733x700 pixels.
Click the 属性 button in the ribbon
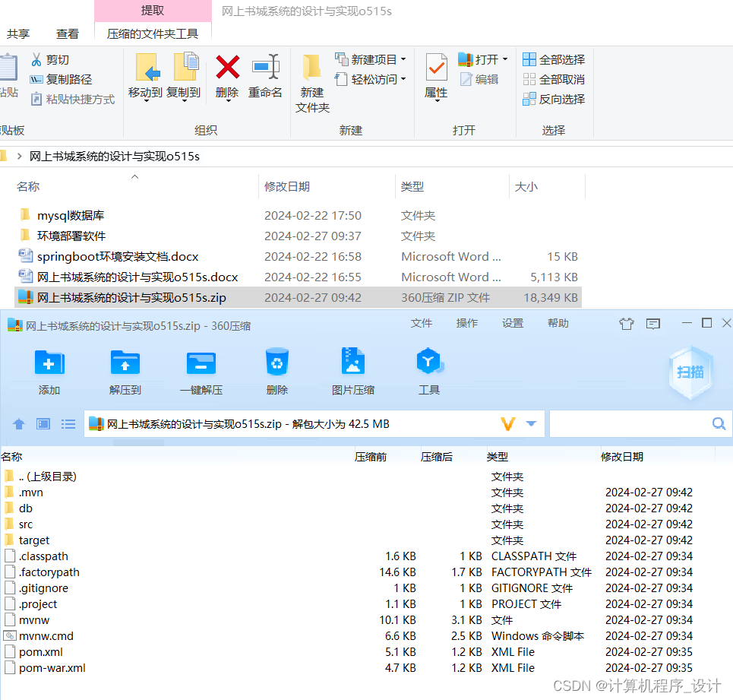pos(436,76)
